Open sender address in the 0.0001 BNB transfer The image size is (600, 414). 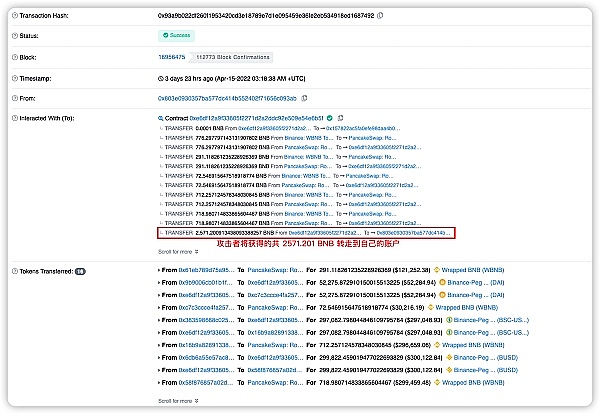pyautogui.click(x=275, y=128)
